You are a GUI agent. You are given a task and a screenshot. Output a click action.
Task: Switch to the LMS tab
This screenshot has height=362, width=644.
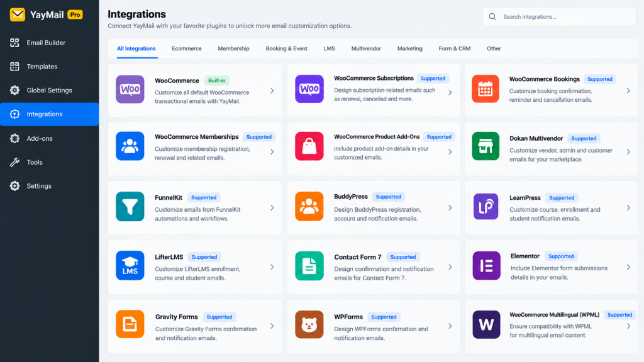[x=329, y=48]
